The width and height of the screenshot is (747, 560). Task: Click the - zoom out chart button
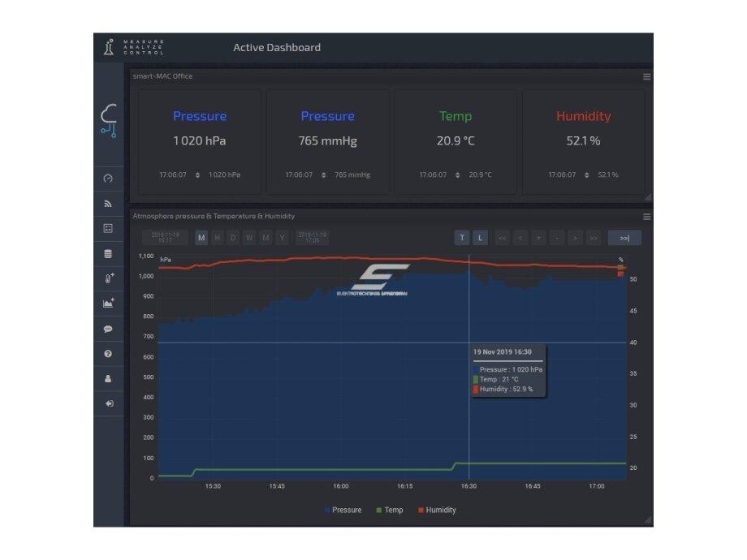[557, 238]
